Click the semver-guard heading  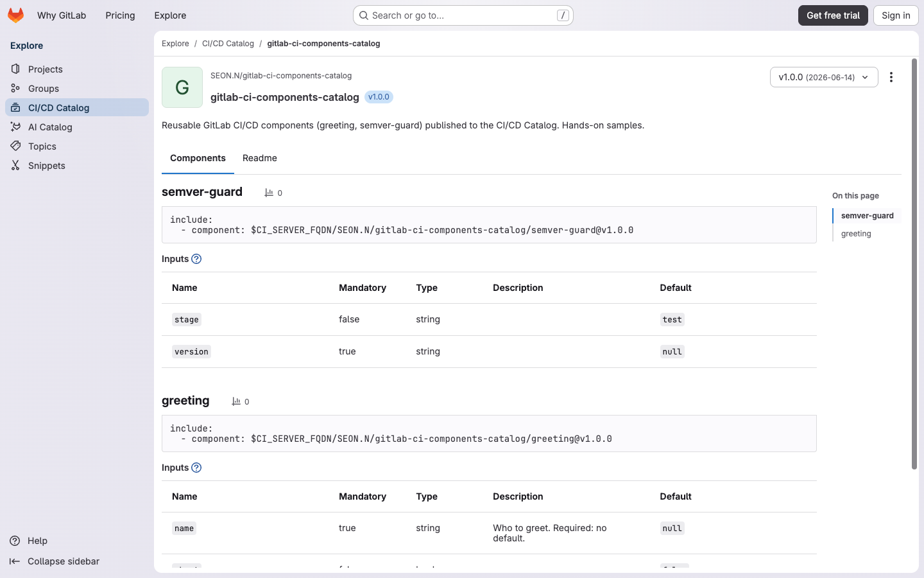coord(202,192)
